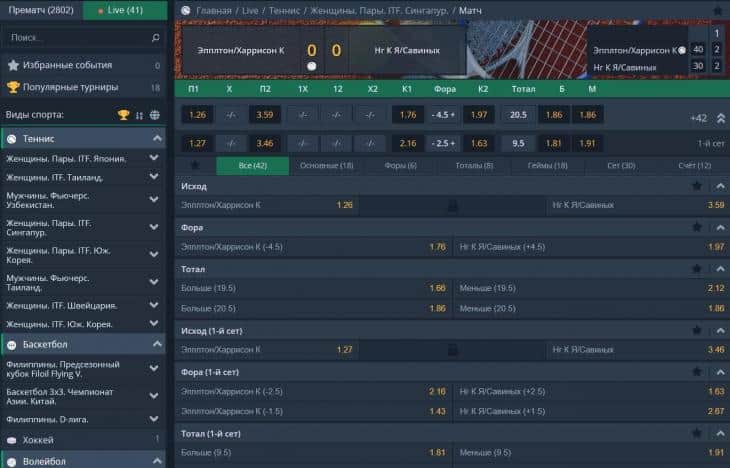Click the globe icon beside Виды спорта
This screenshot has height=468, width=730.
[x=154, y=115]
